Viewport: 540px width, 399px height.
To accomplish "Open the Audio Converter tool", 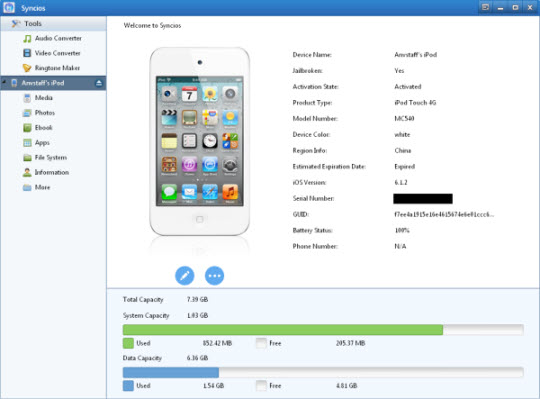I will 52,38.
